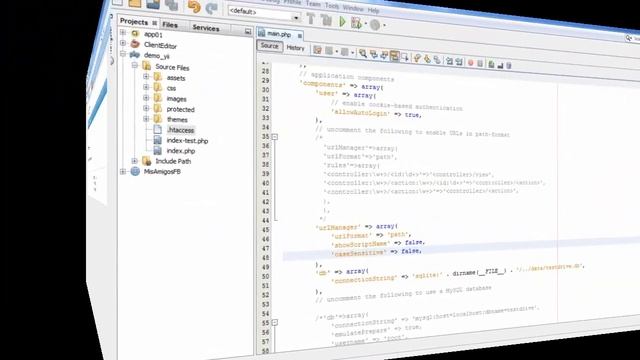Select the protected folder label
This screenshot has width=640, height=360.
(x=180, y=109)
